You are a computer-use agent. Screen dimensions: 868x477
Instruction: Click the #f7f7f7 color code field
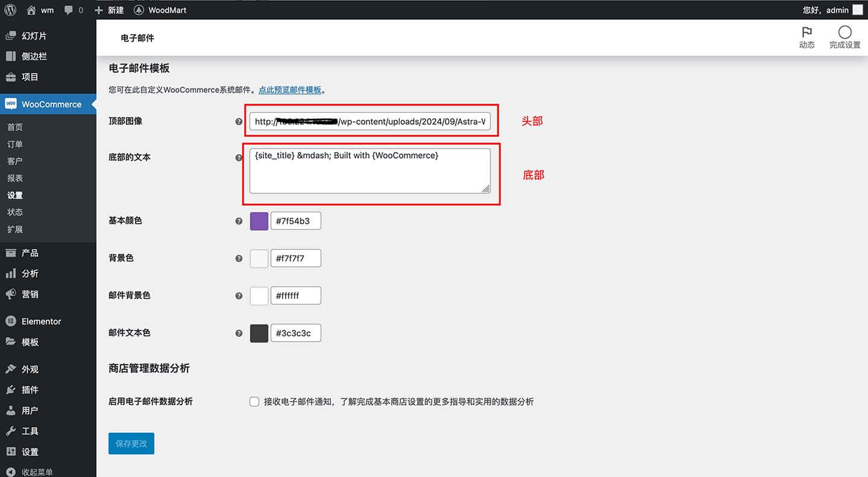(x=296, y=258)
